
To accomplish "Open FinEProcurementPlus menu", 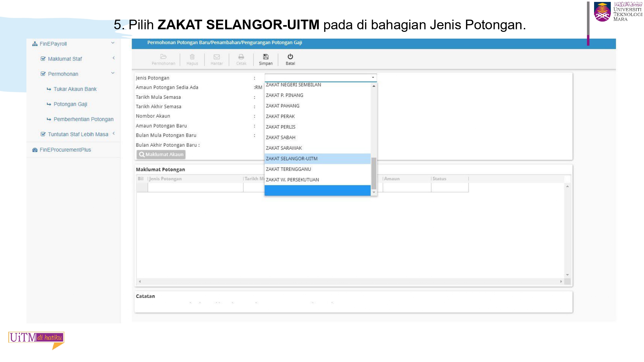I will coord(65,150).
